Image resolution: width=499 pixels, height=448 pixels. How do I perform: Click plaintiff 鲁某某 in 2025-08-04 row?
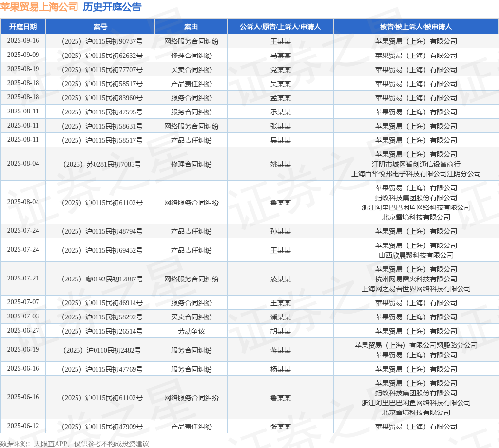click(280, 203)
